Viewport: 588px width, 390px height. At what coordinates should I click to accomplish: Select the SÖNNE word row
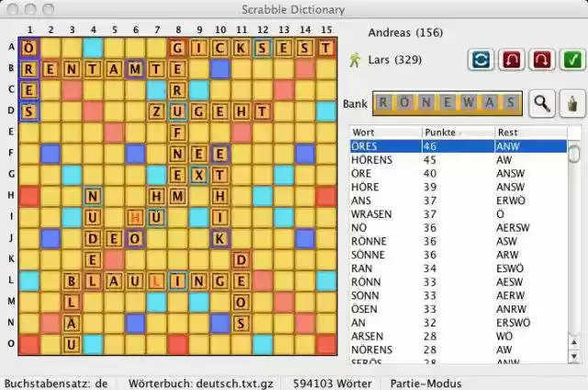pyautogui.click(x=458, y=255)
